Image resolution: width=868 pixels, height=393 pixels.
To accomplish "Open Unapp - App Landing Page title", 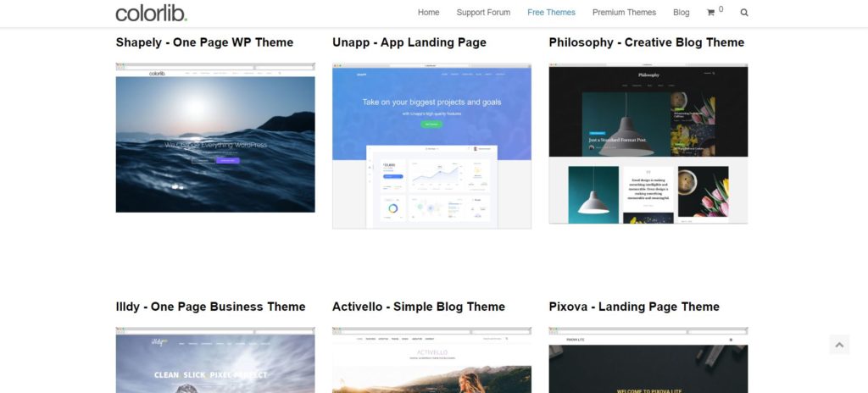I will pos(409,42).
